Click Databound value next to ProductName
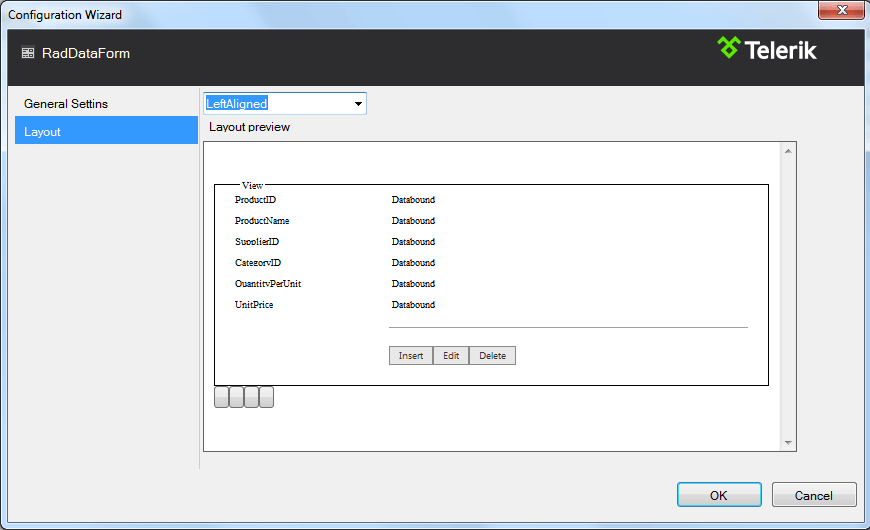The height and width of the screenshot is (530, 870). (413, 221)
